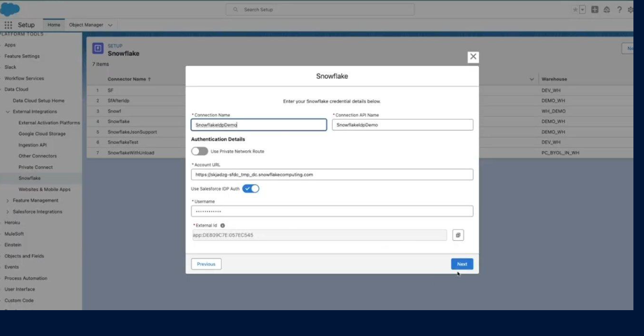Image resolution: width=644 pixels, height=336 pixels.
Task: Open Events in the sidebar
Action: click(x=12, y=267)
